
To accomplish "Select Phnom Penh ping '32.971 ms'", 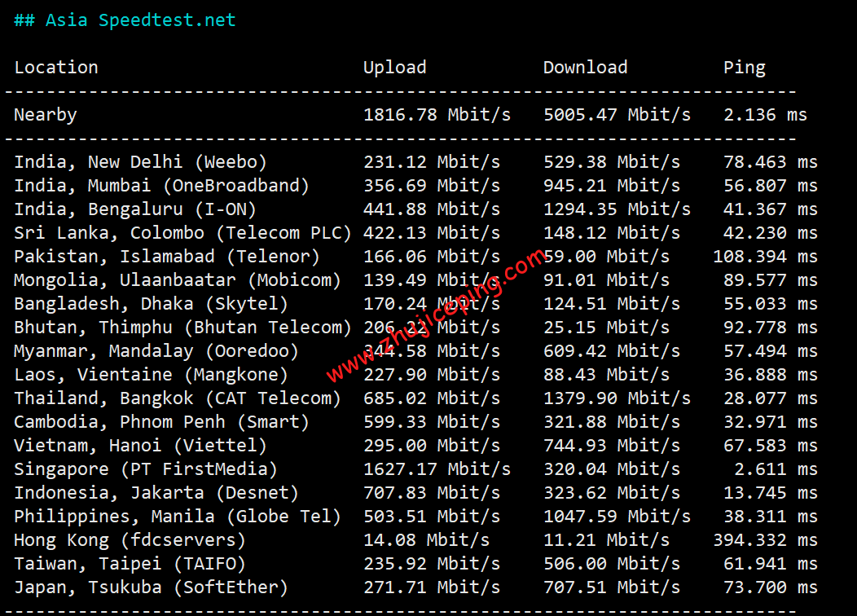I will point(771,422).
